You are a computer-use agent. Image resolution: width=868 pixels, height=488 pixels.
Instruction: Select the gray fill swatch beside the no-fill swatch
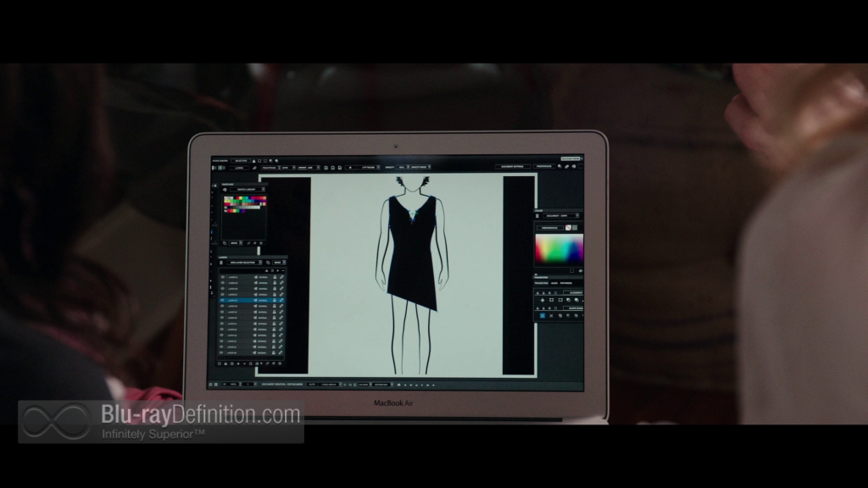575,228
